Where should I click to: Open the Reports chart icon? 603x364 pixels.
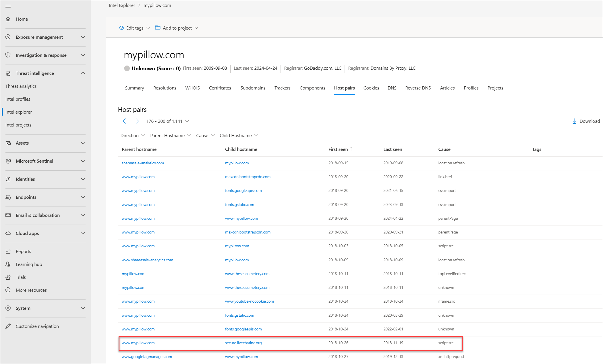pos(8,251)
